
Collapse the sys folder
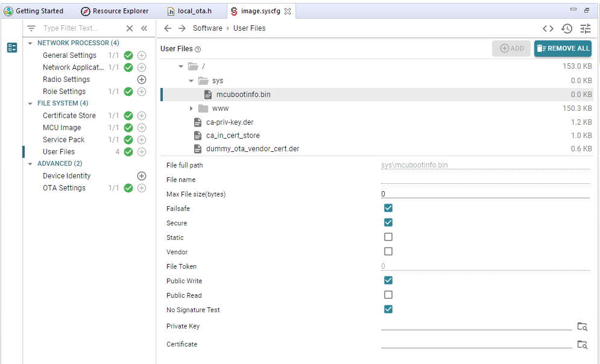[191, 81]
